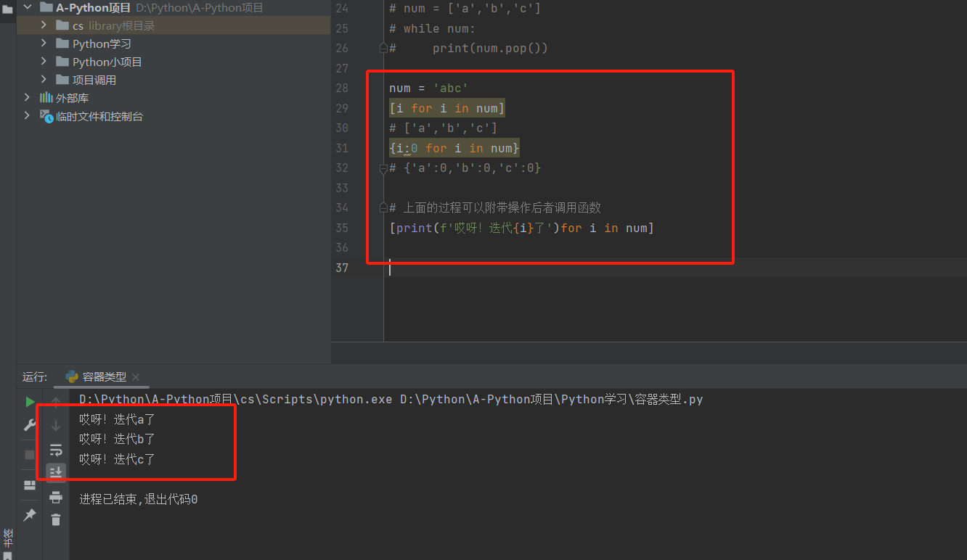967x560 pixels.
Task: Print console output with the printer icon
Action: [56, 497]
